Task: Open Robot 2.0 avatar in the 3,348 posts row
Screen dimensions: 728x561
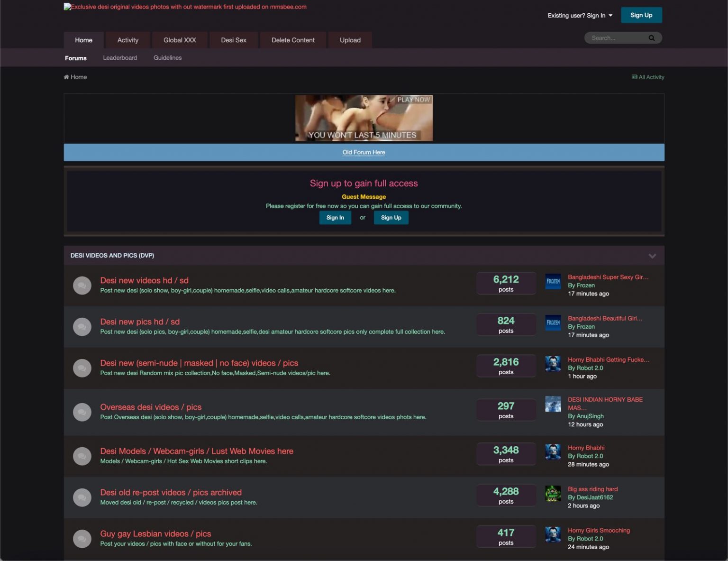Action: 553,452
